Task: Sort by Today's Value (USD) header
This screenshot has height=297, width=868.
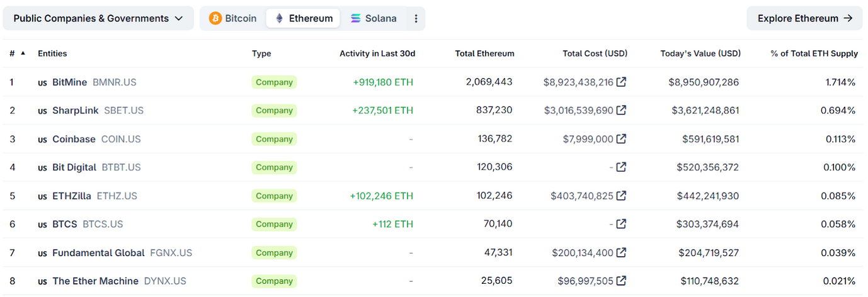Action: pyautogui.click(x=700, y=53)
